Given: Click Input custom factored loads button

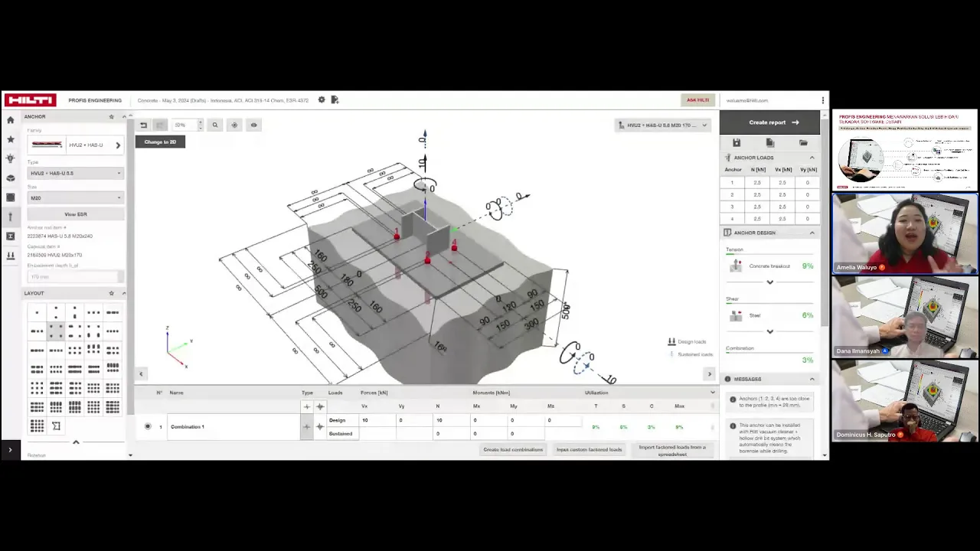Looking at the screenshot, I should click(x=589, y=450).
